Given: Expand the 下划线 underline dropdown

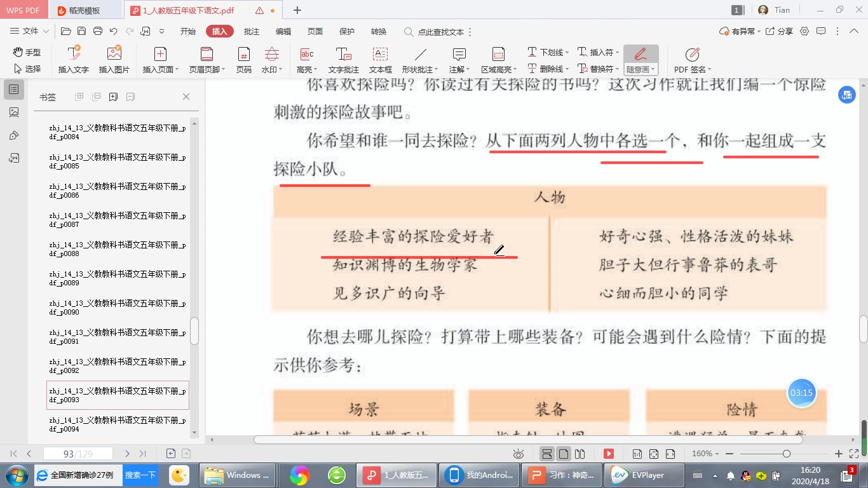Looking at the screenshot, I should point(566,52).
